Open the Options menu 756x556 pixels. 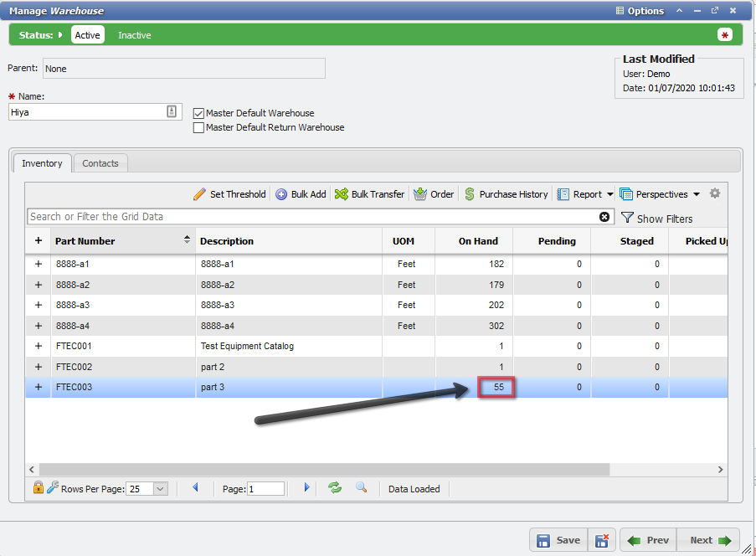pos(639,10)
